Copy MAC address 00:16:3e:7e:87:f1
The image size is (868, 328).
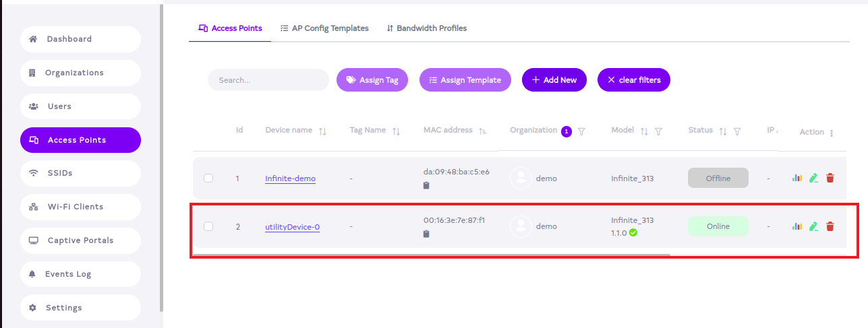pos(427,234)
